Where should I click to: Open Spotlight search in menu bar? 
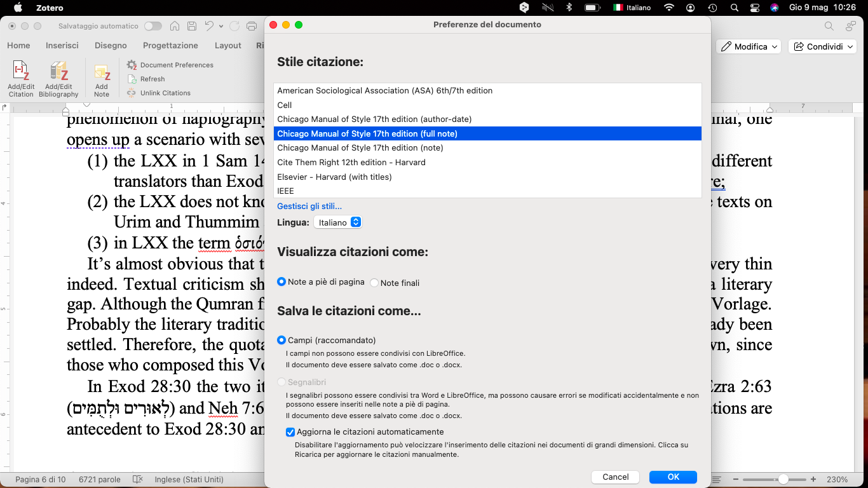(x=734, y=8)
